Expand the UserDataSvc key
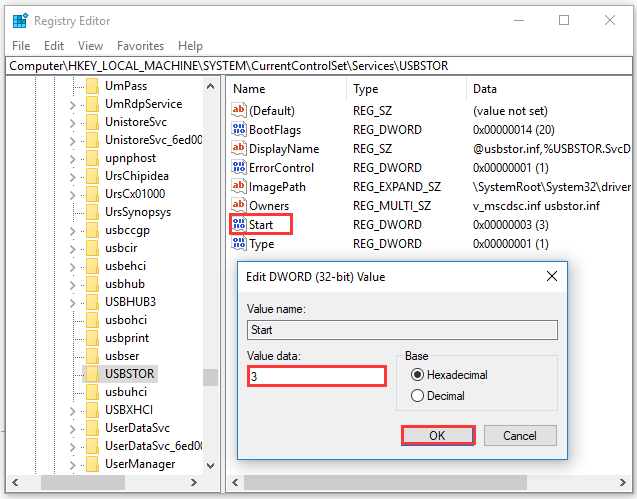The height and width of the screenshot is (499, 637). pos(72,429)
